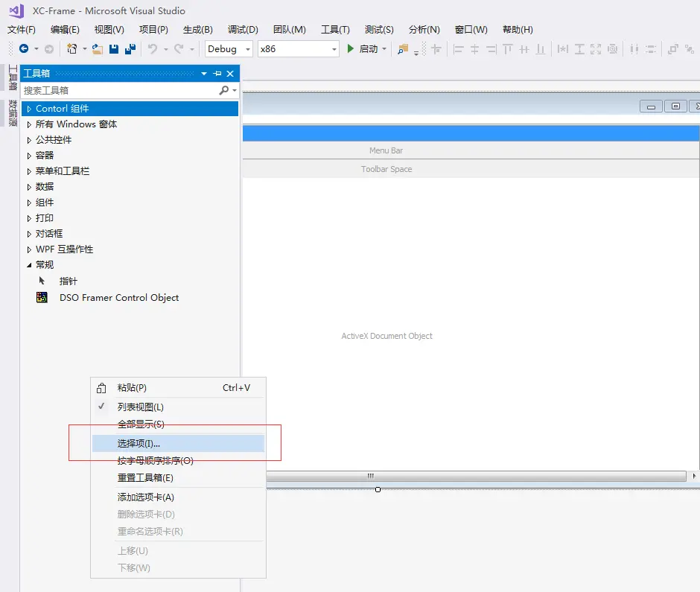Open the 数据源 side tab
700x592 pixels.
pyautogui.click(x=13, y=113)
